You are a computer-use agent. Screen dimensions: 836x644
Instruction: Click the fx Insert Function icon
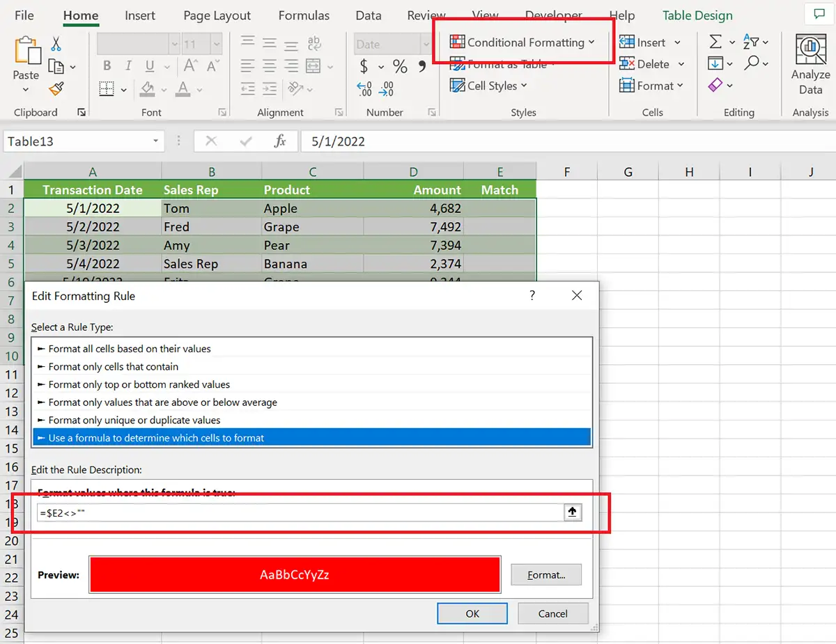tap(280, 141)
